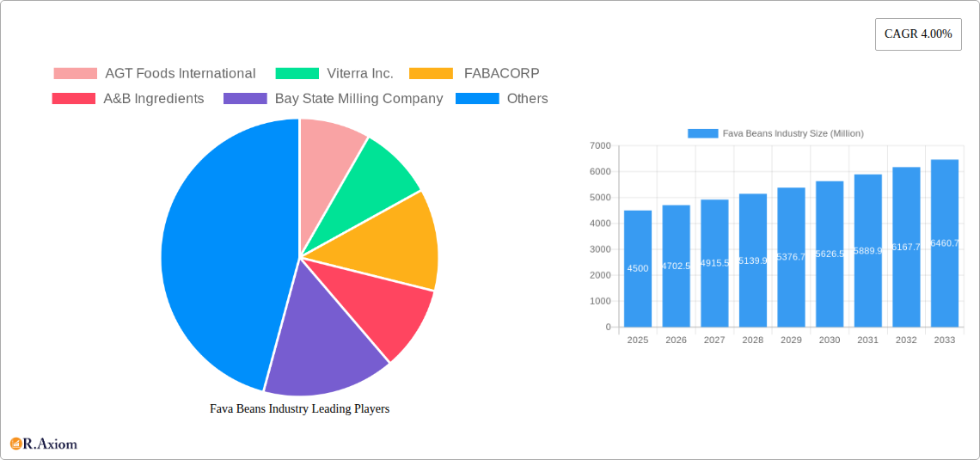Toggle AGT Foods International legend entry

155,74
